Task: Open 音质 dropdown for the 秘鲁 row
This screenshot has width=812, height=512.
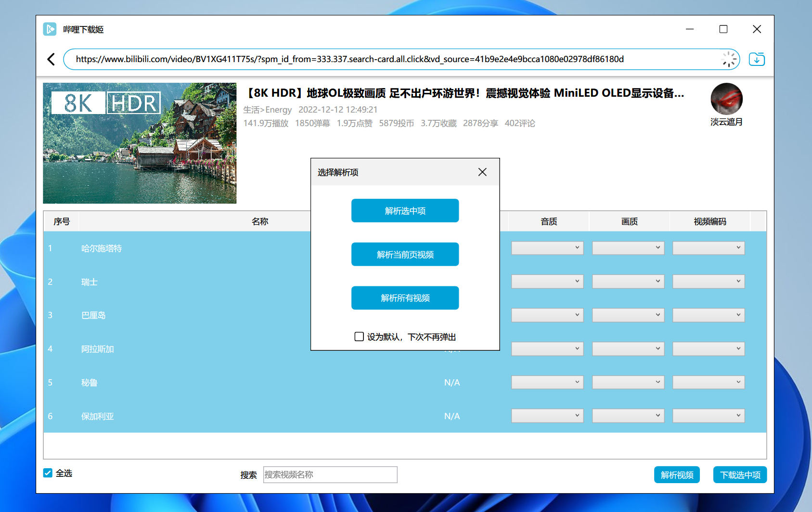Action: (547, 382)
